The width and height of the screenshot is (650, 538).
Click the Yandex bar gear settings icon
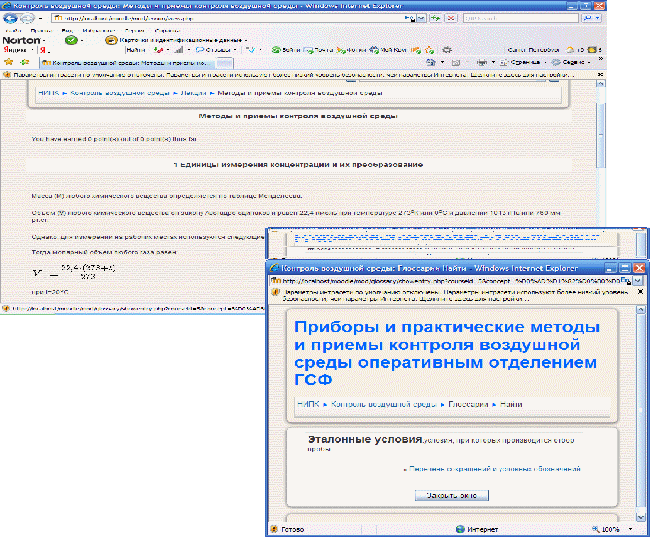pyautogui.click(x=447, y=50)
